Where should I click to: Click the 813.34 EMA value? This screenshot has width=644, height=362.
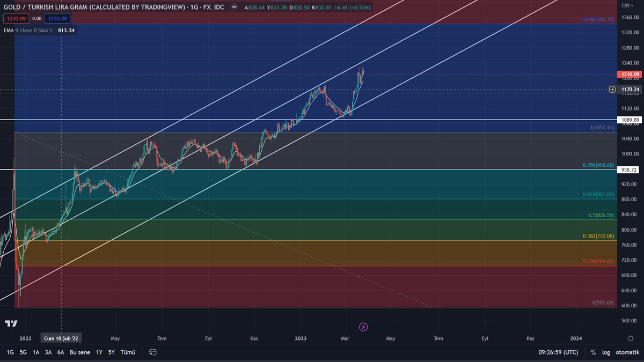pyautogui.click(x=67, y=31)
